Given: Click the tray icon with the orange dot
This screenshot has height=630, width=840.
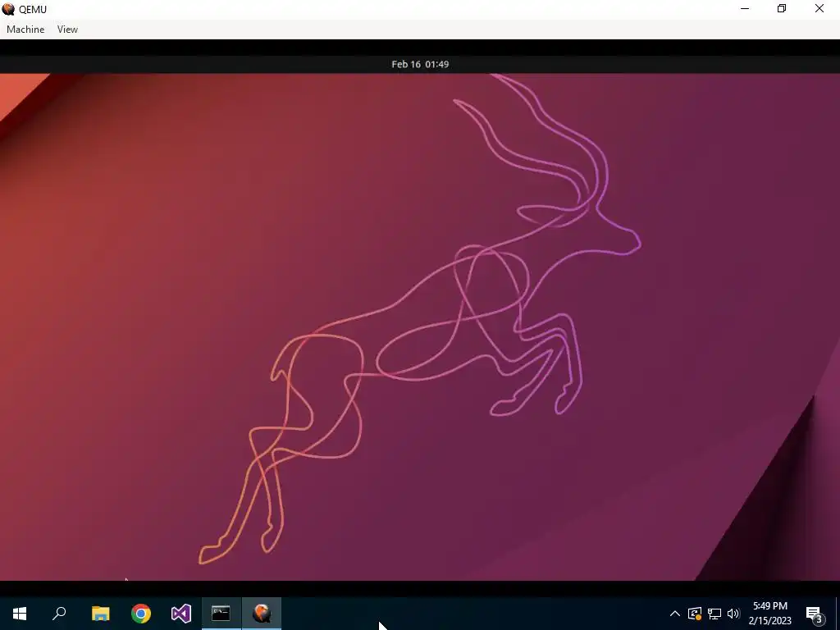Looking at the screenshot, I should tap(695, 614).
